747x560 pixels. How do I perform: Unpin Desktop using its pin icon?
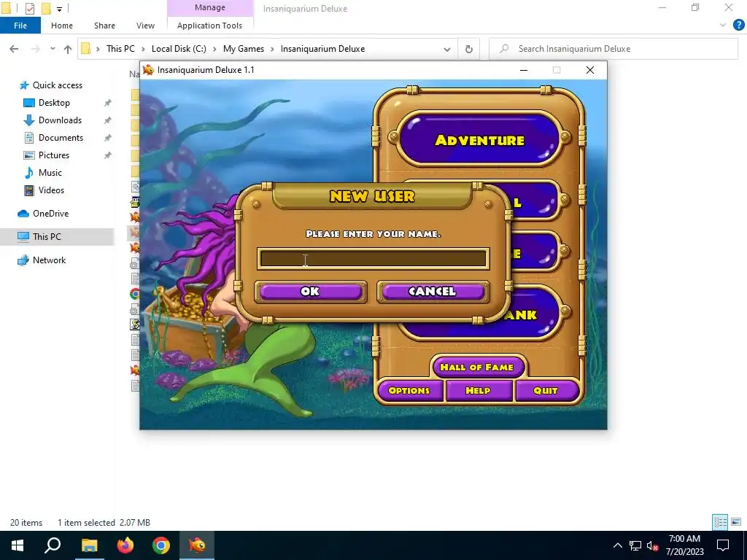[108, 103]
